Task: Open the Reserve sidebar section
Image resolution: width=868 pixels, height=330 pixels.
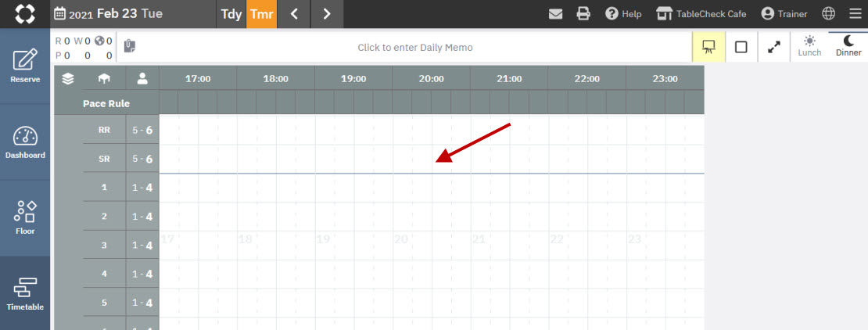Action: pyautogui.click(x=25, y=66)
